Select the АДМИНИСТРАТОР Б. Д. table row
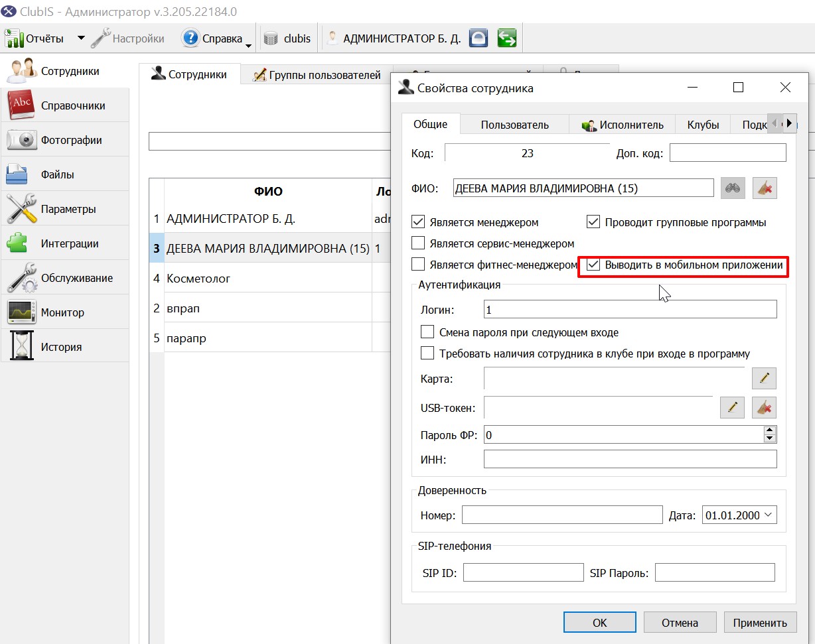 tap(269, 218)
